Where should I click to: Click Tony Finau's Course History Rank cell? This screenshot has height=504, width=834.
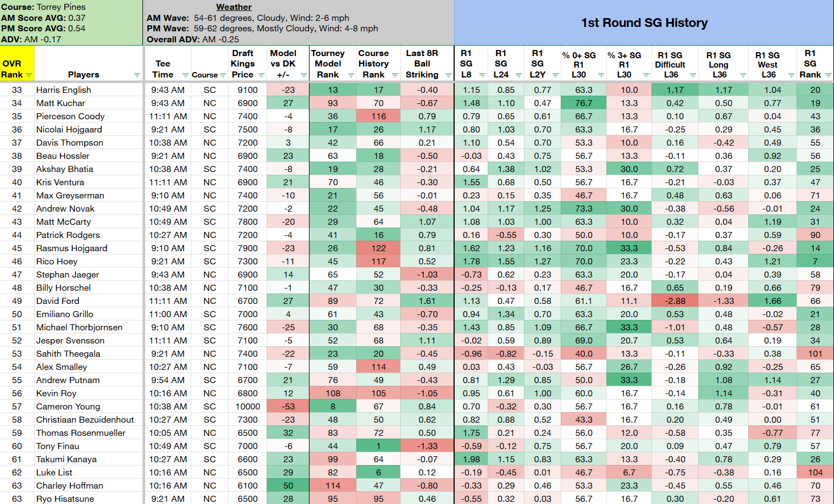(378, 446)
